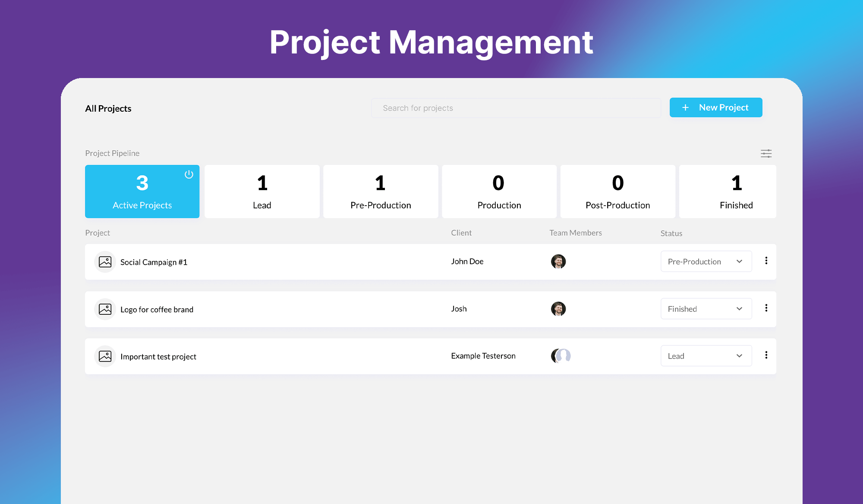Expand the Pre-Production status dropdown
Viewport: 863px width, 504px height.
706,261
